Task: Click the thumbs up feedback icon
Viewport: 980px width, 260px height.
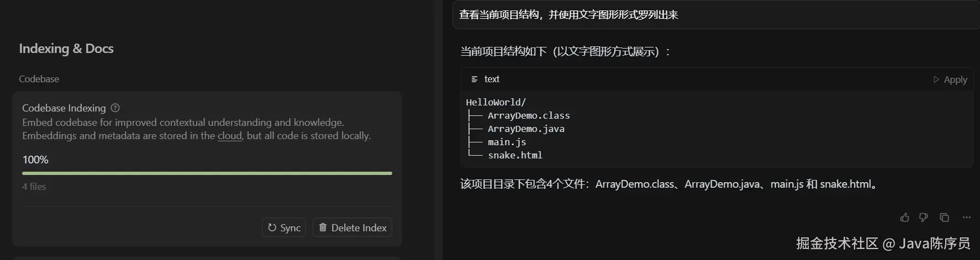Action: tap(904, 217)
